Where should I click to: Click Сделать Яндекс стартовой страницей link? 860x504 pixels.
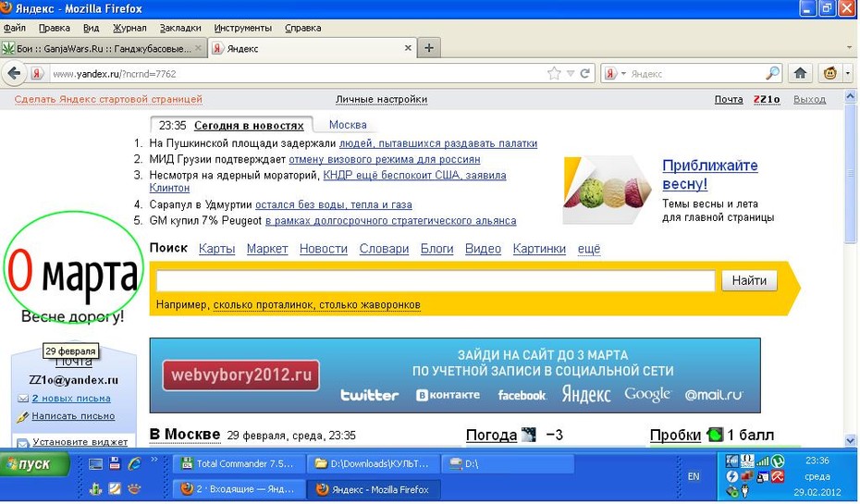pos(108,99)
